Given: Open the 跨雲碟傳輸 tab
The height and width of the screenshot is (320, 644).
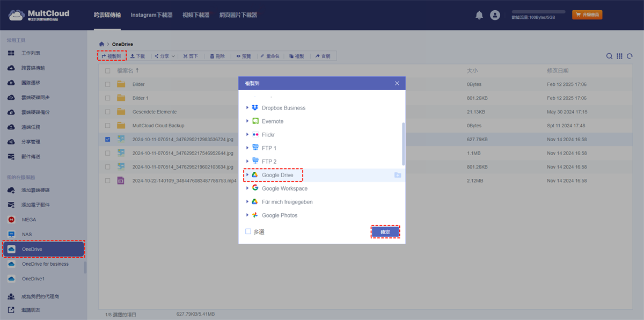Looking at the screenshot, I should point(107,15).
